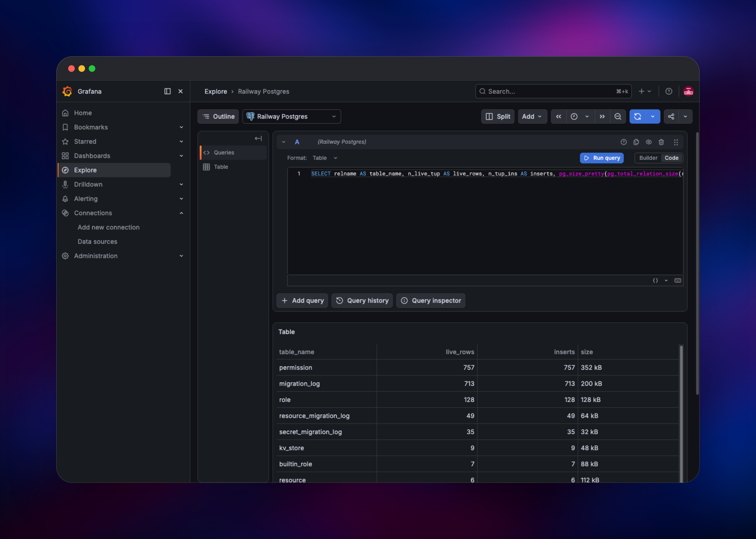This screenshot has width=756, height=539.
Task: Open Query inspector
Action: point(431,300)
